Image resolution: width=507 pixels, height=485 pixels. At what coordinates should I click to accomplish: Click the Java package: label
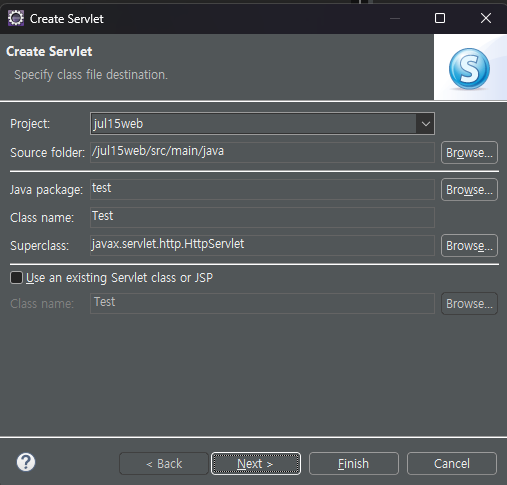pos(46,190)
